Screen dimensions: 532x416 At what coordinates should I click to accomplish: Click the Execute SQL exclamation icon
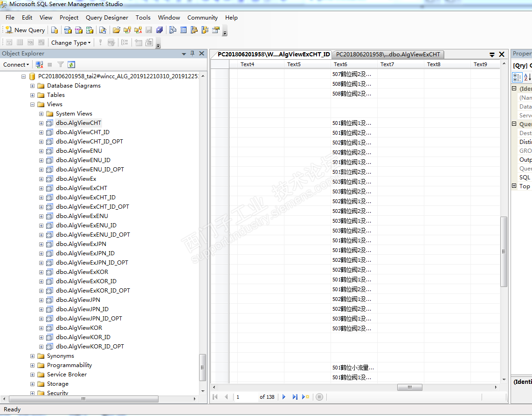100,42
